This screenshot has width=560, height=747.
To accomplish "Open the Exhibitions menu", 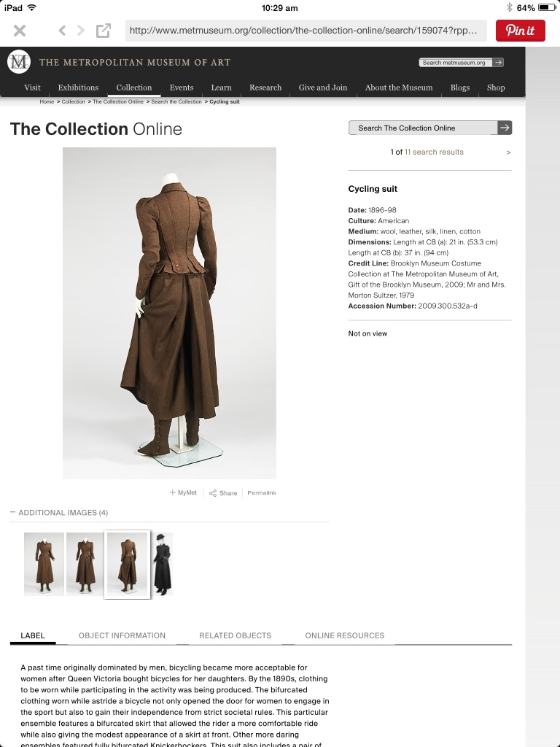I will pos(78,88).
